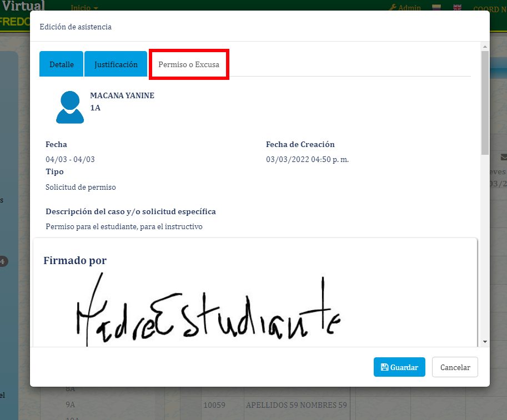Click the 10059 cell in background table
The width and height of the screenshot is (507, 420).
click(214, 405)
